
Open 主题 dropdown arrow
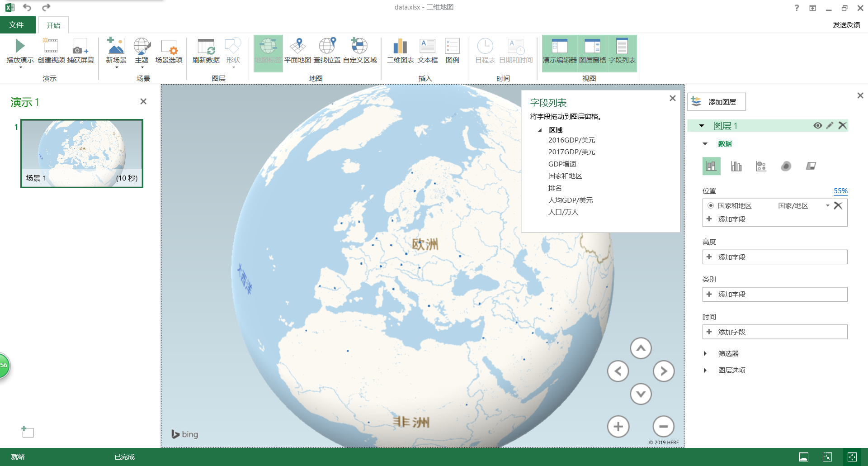coord(142,67)
